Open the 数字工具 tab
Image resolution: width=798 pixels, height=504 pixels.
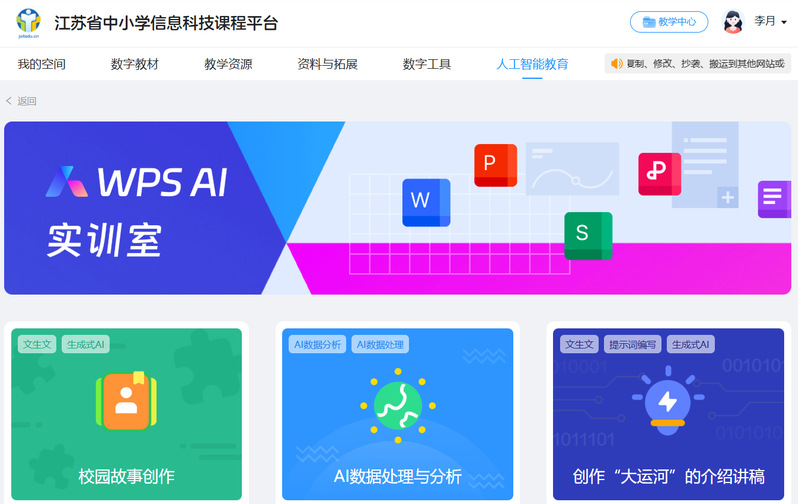pos(427,64)
